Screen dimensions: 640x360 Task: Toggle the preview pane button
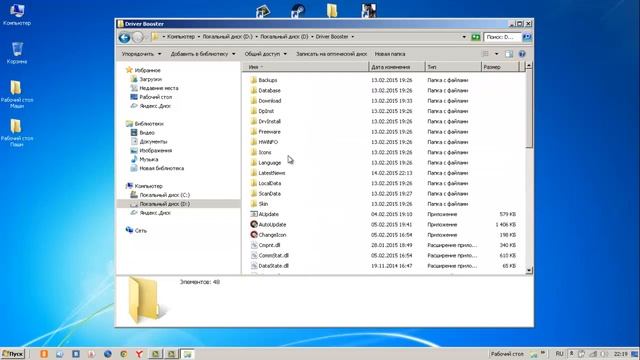click(509, 54)
